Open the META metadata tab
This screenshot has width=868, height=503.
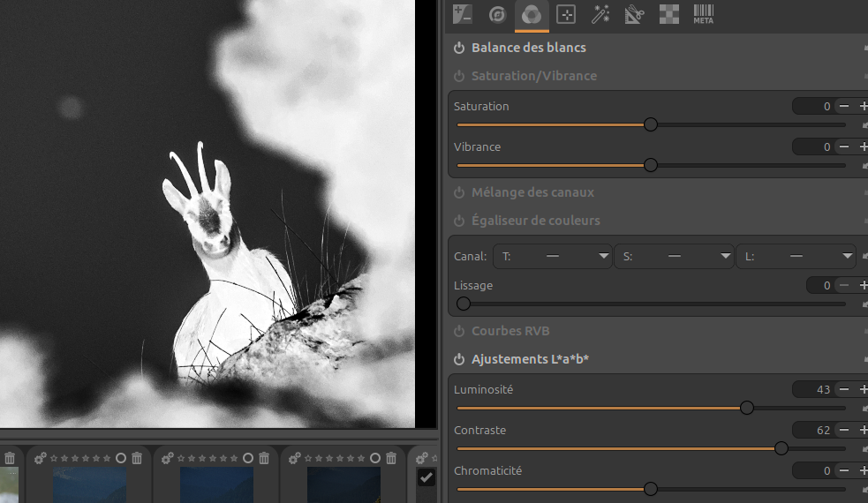click(x=703, y=14)
